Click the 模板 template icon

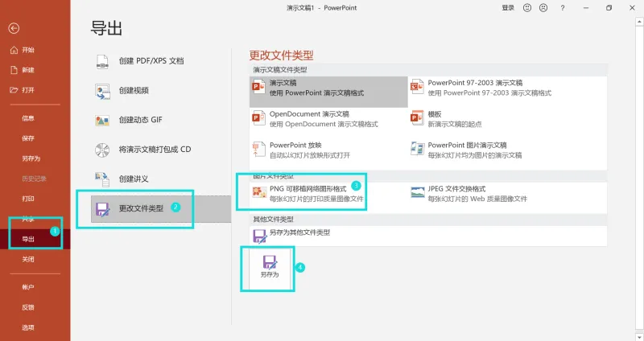[x=417, y=117]
